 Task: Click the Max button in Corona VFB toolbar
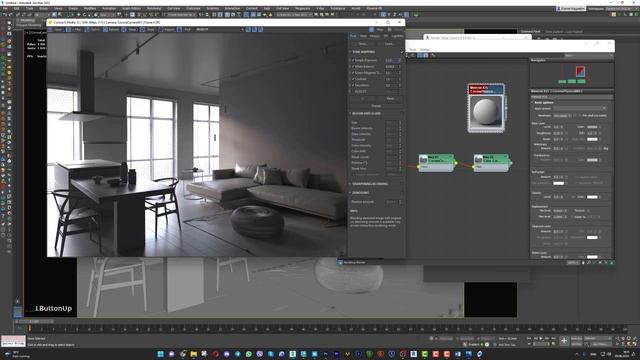pyautogui.click(x=74, y=29)
